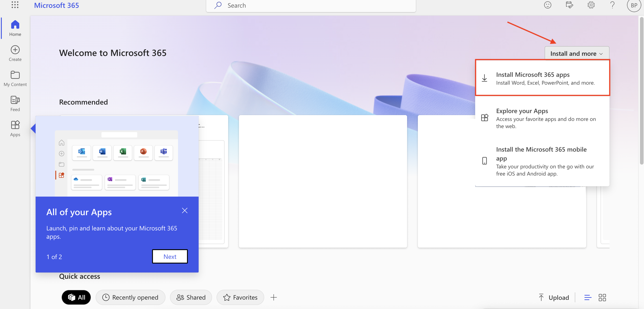644x309 pixels.
Task: Select the All filter tab
Action: [76, 297]
